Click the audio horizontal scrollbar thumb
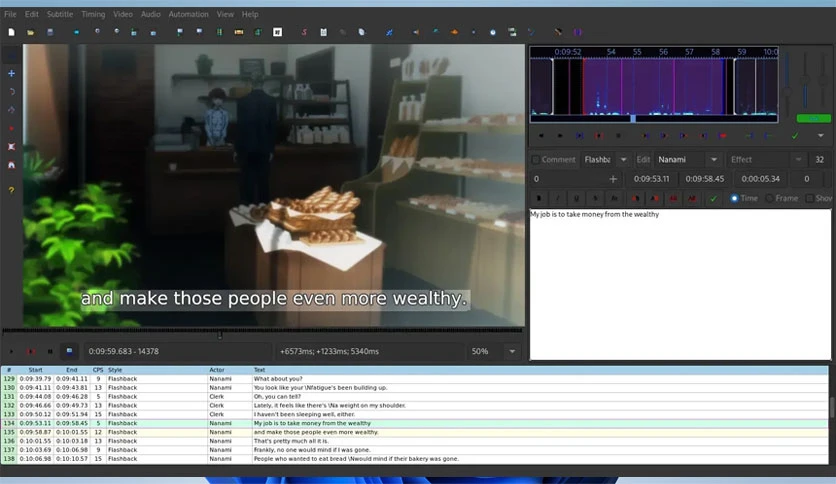836x484 pixels. (633, 118)
